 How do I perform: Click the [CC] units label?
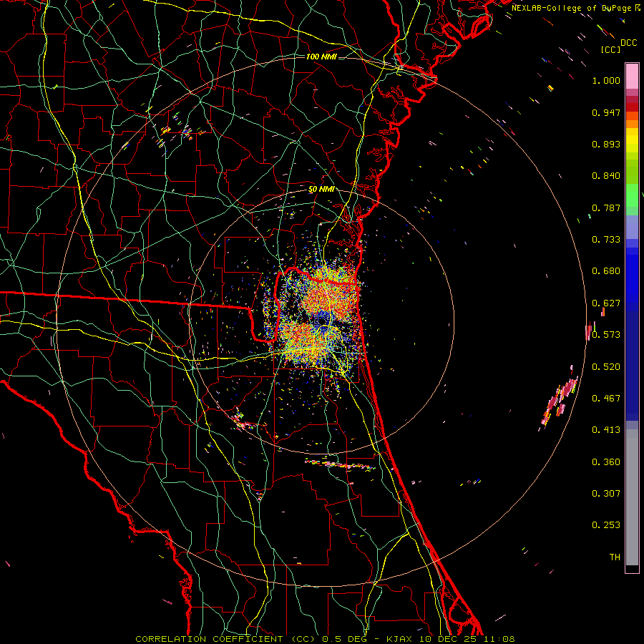[611, 49]
